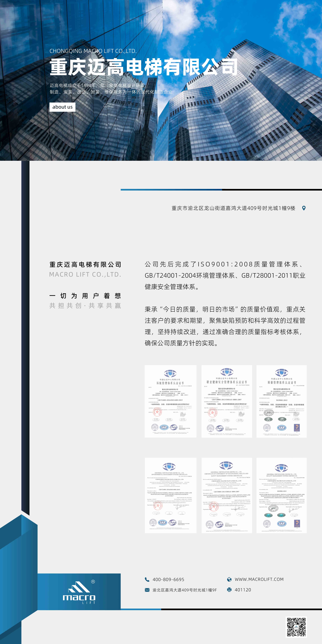Open the 环境管理体系认证证书 certificate image
This screenshot has width=322, height=644.
tap(171, 401)
